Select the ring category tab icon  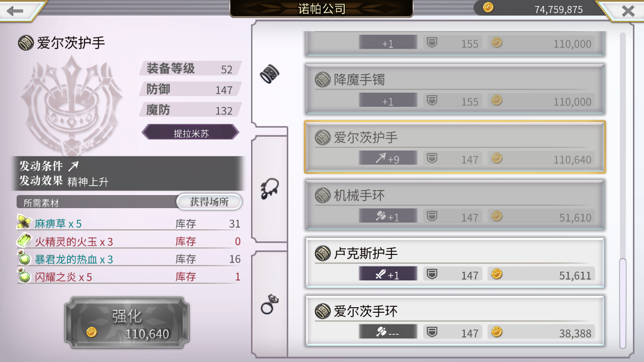tap(269, 304)
